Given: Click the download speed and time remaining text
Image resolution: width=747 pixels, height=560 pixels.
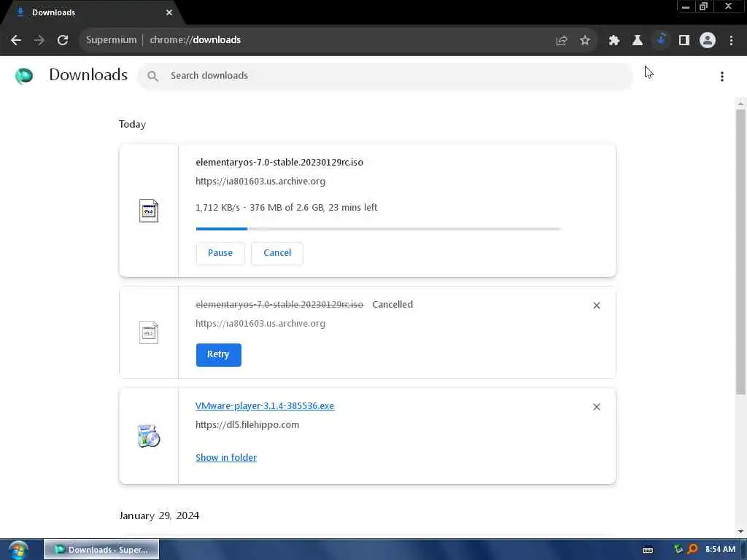Looking at the screenshot, I should click(x=286, y=208).
